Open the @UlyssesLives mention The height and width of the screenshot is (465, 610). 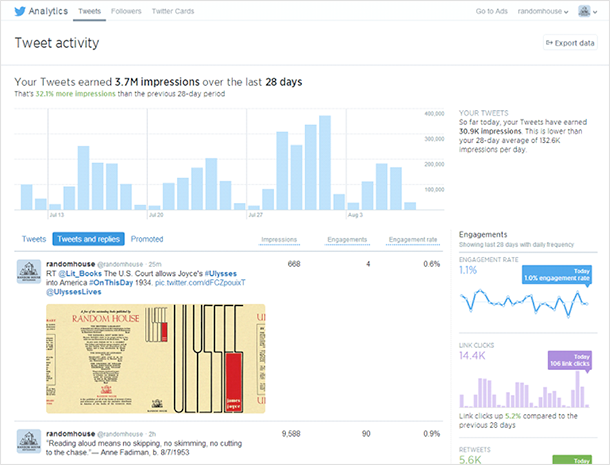pyautogui.click(x=74, y=292)
